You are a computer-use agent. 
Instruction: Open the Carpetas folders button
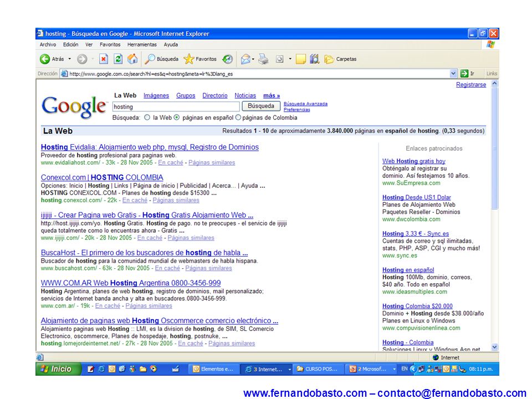[340, 59]
